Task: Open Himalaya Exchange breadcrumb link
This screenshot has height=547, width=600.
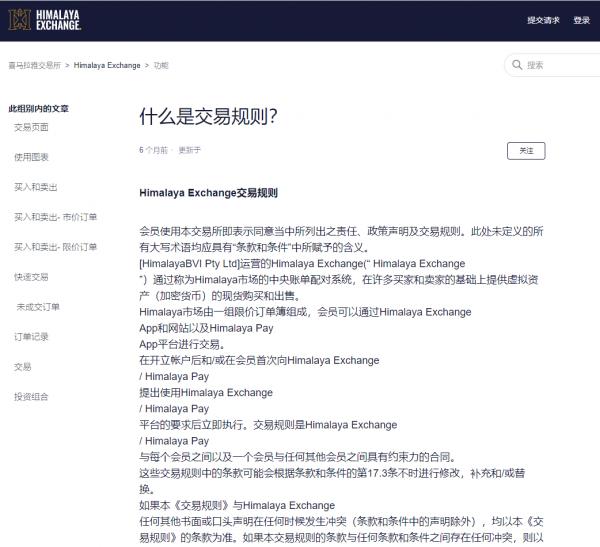Action: click(107, 65)
